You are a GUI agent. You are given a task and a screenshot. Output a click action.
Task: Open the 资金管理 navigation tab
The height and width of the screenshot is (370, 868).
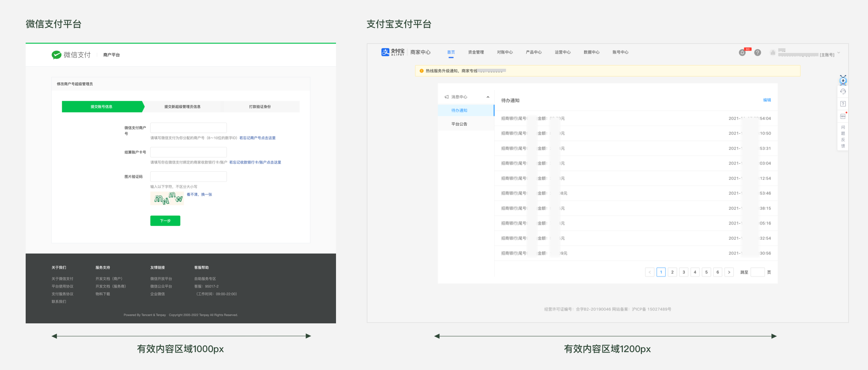coord(476,52)
